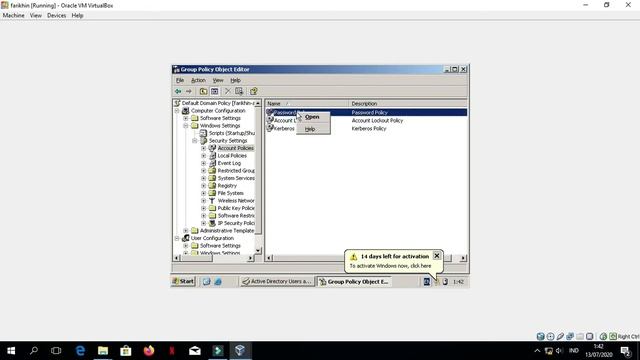The width and height of the screenshot is (640, 360).
Task: Open VirtualBox Machine menu
Action: click(13, 16)
